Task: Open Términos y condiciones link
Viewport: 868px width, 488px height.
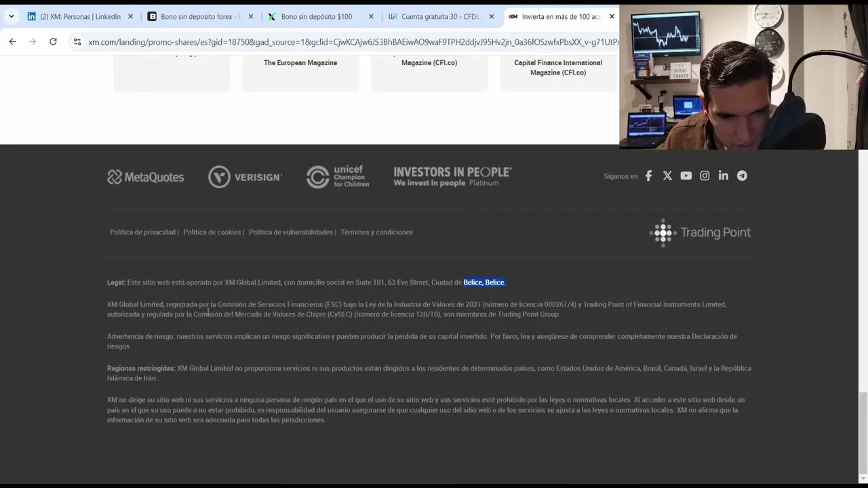Action: pos(376,232)
